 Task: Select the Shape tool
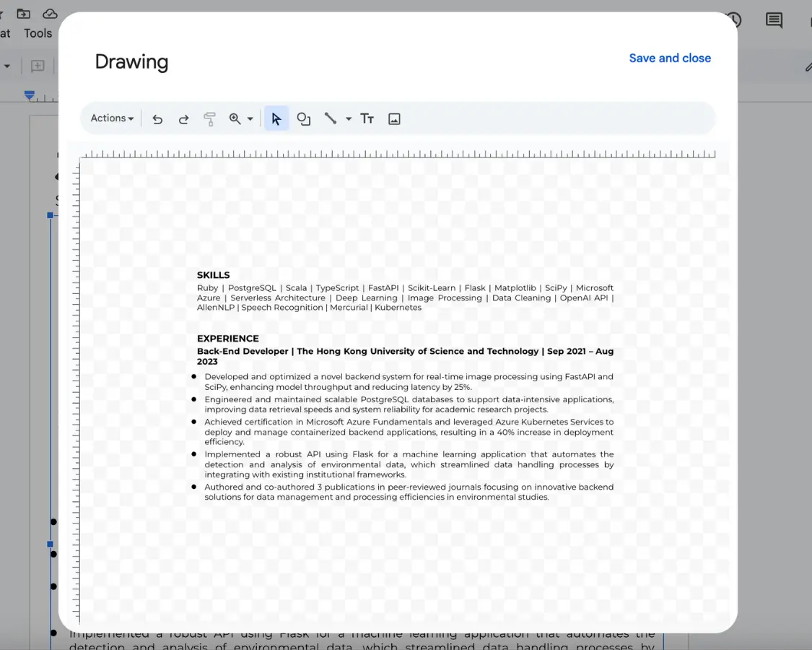point(303,118)
